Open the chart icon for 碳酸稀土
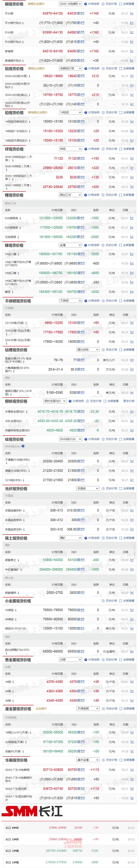The image size is (140, 868). pos(132,560)
